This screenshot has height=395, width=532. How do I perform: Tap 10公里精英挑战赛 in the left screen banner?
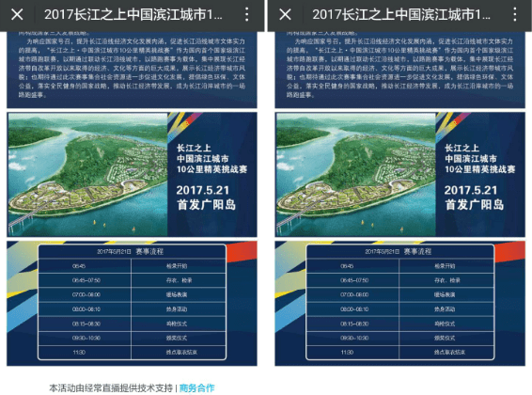coord(211,169)
